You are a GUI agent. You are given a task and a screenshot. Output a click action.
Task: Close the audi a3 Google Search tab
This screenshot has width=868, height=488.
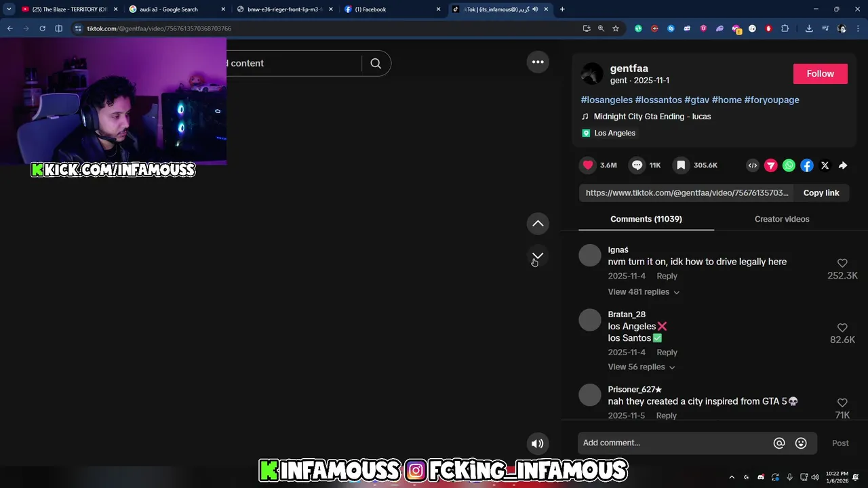223,9
